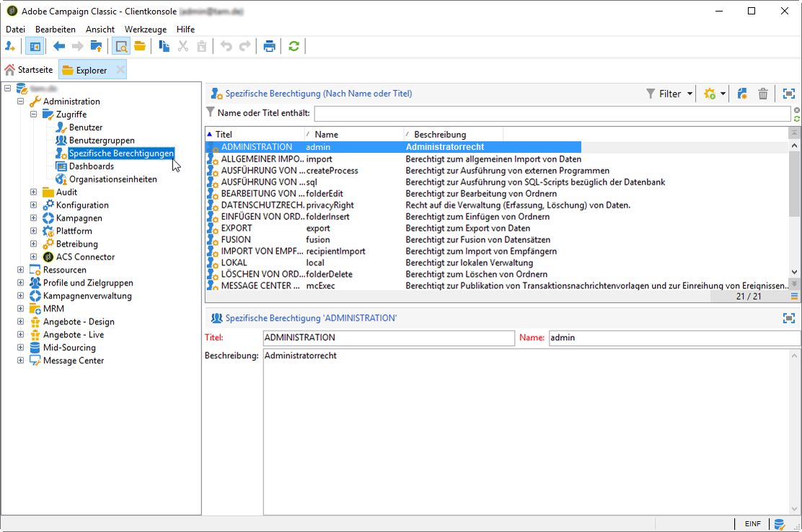Click the back navigation arrow in toolbar
Screen dimensions: 802x532
pyautogui.click(x=59, y=47)
